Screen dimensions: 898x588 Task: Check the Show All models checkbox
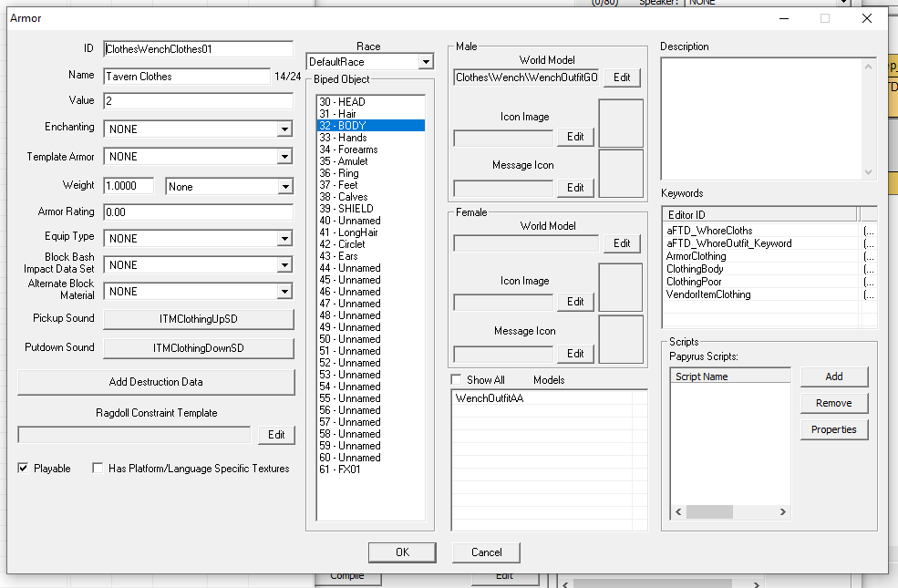[457, 379]
